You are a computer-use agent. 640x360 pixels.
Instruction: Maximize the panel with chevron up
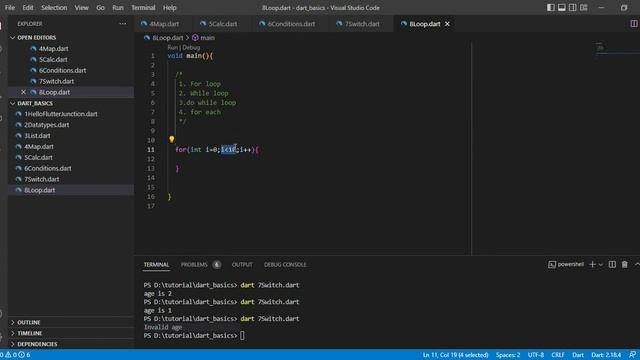coord(637,264)
